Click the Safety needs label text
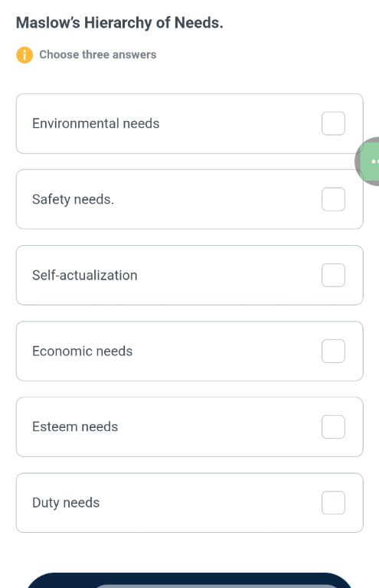Viewport: 379px width, 588px height. pos(73,200)
